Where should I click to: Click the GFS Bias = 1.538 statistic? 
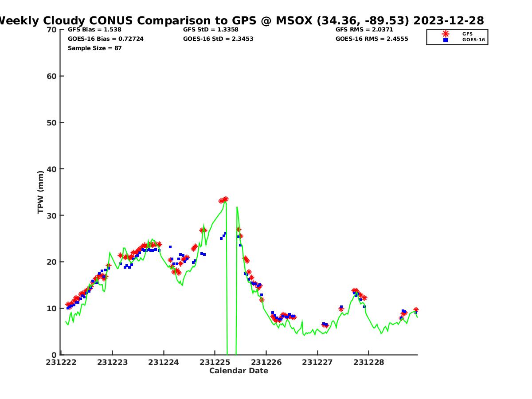click(x=94, y=30)
